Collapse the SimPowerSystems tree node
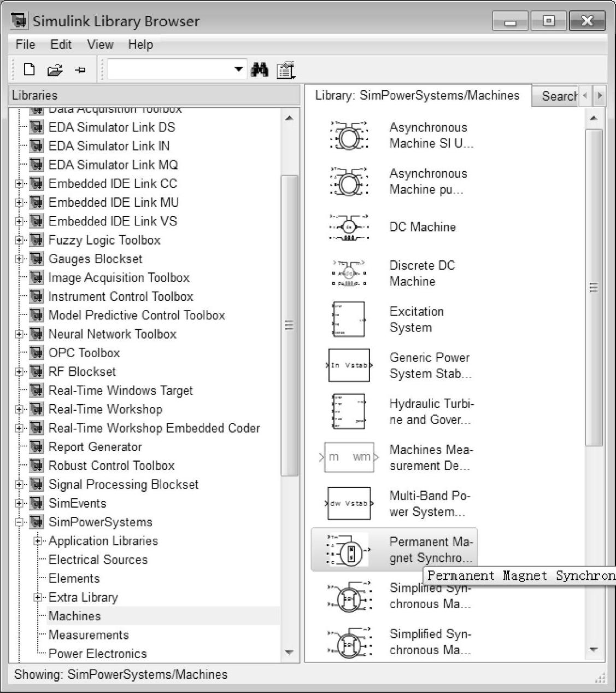This screenshot has height=693, width=616. pyautogui.click(x=19, y=522)
